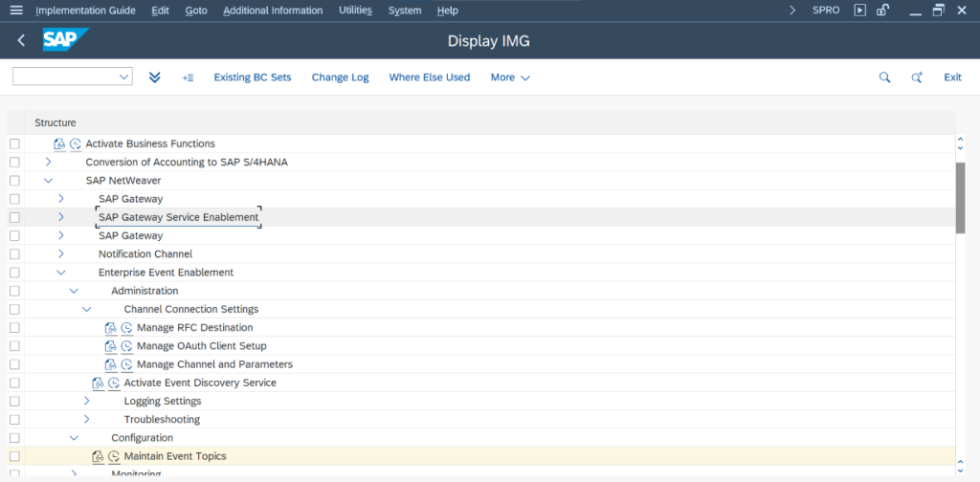Open the More toolbar dropdown

pyautogui.click(x=511, y=77)
